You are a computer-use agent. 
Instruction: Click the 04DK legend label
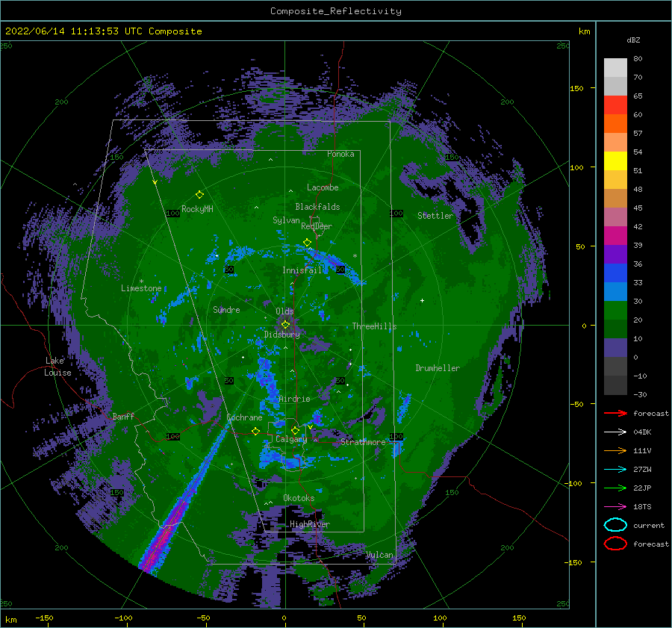pyautogui.click(x=642, y=432)
